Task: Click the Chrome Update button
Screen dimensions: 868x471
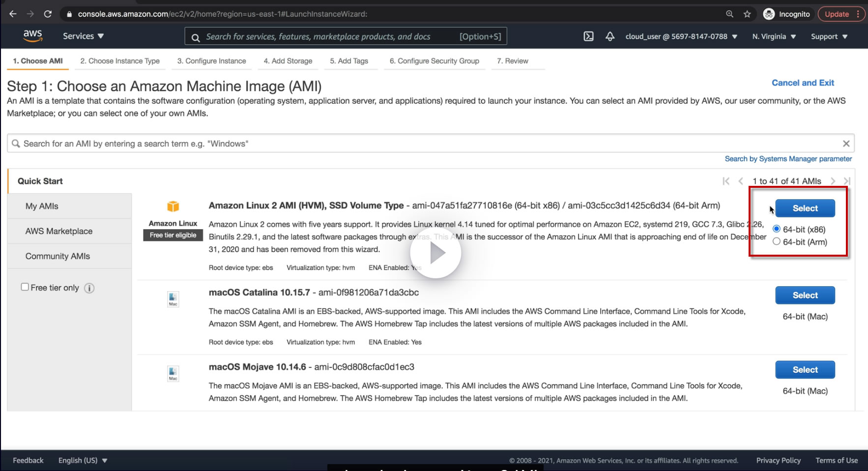Action: (837, 14)
